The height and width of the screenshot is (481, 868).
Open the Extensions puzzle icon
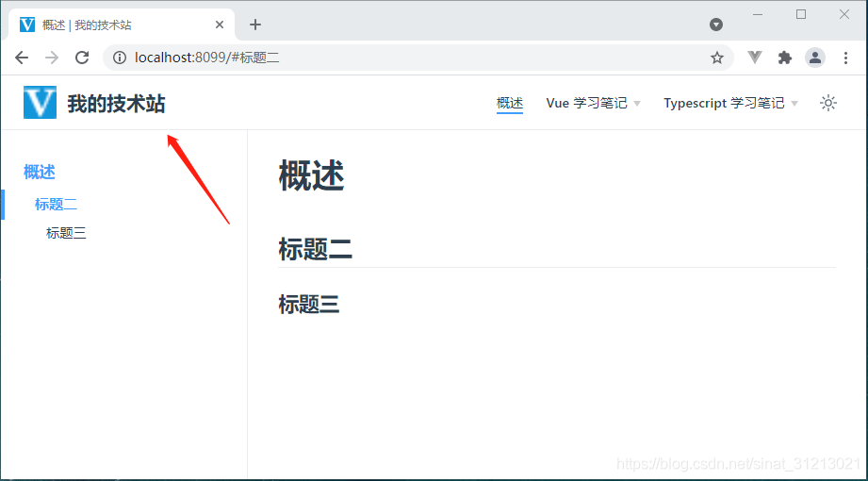784,58
